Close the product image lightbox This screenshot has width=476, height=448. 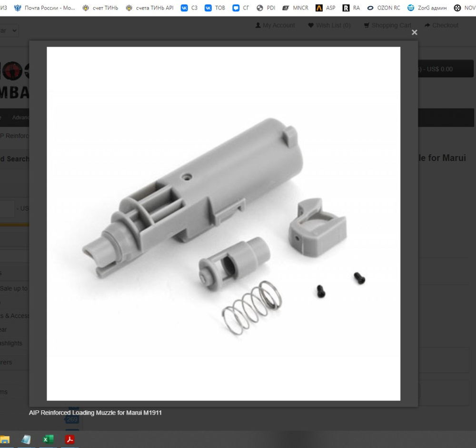pyautogui.click(x=415, y=32)
